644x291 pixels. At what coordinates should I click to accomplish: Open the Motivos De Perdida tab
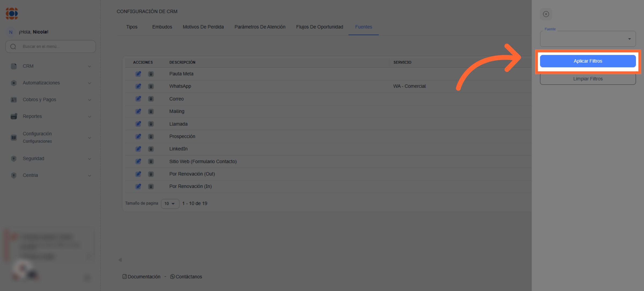[203, 27]
